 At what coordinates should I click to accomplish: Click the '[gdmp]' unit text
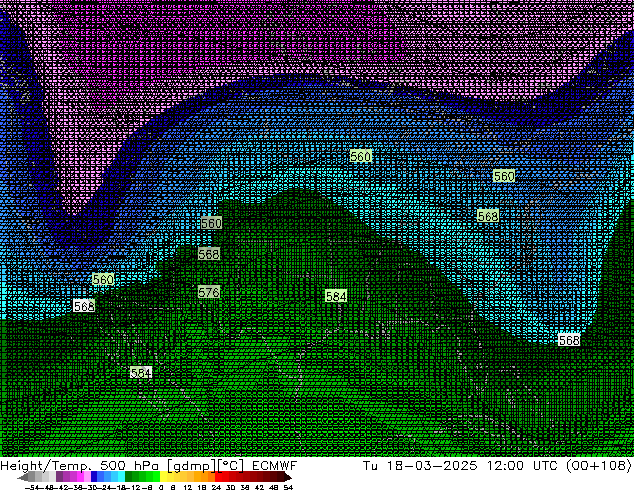pyautogui.click(x=192, y=466)
